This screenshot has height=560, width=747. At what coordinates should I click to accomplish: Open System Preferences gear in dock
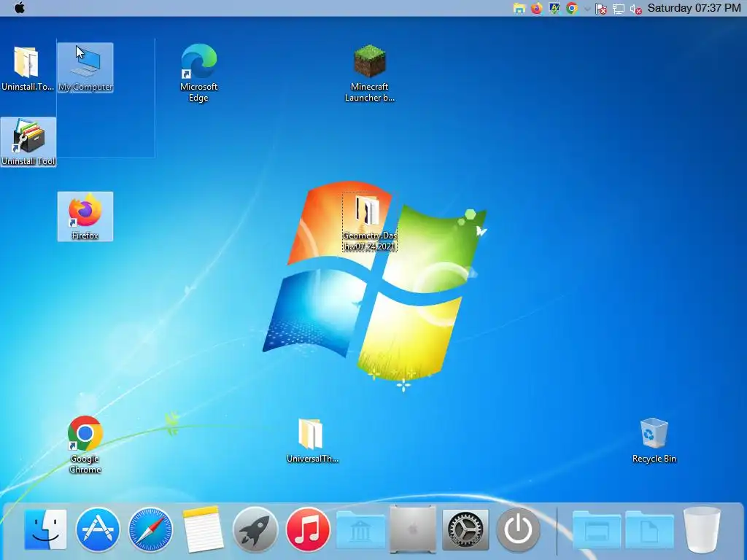465,529
